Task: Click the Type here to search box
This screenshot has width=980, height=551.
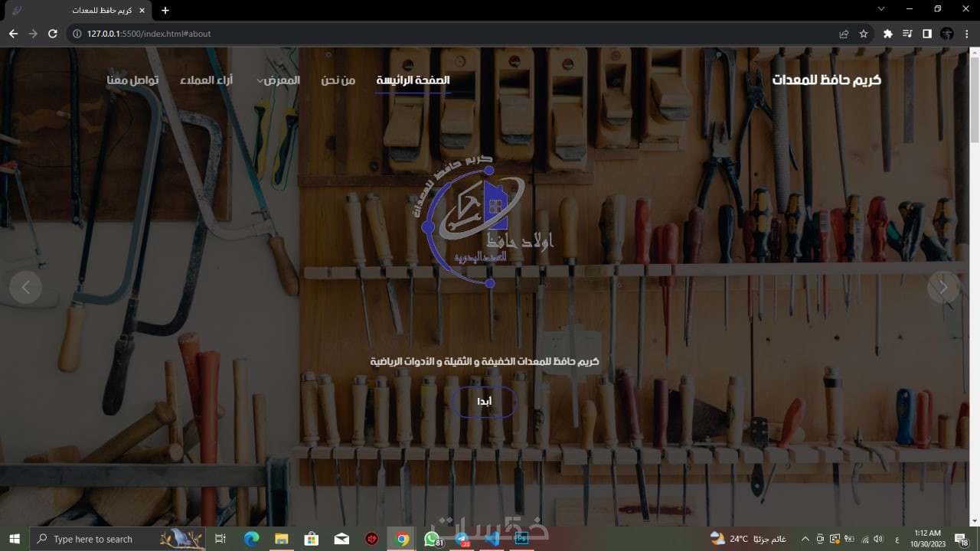Action: click(x=119, y=539)
